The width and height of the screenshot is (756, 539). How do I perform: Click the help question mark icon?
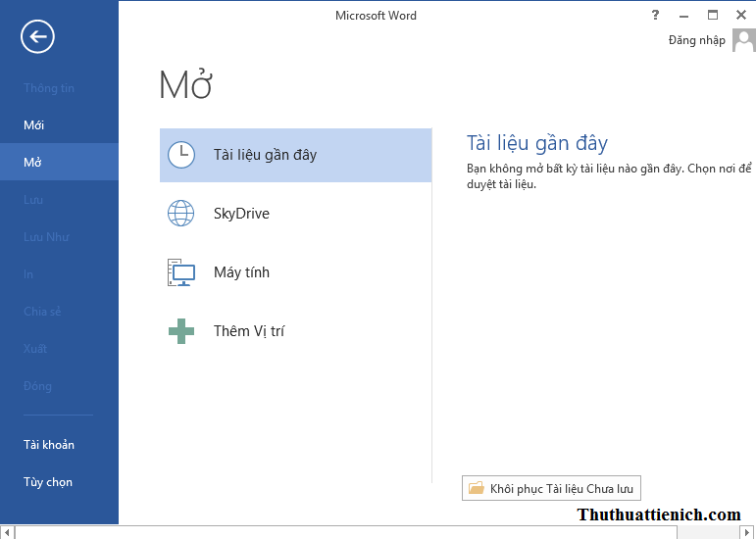pyautogui.click(x=655, y=15)
